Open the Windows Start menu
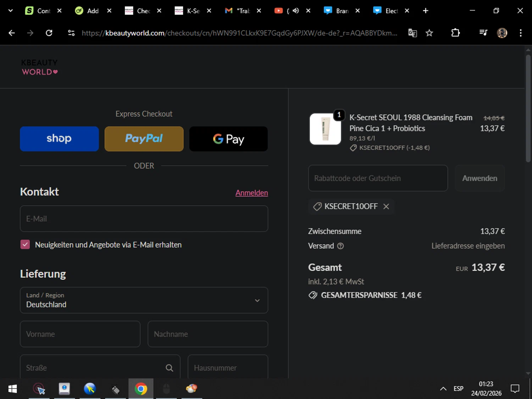 point(12,389)
